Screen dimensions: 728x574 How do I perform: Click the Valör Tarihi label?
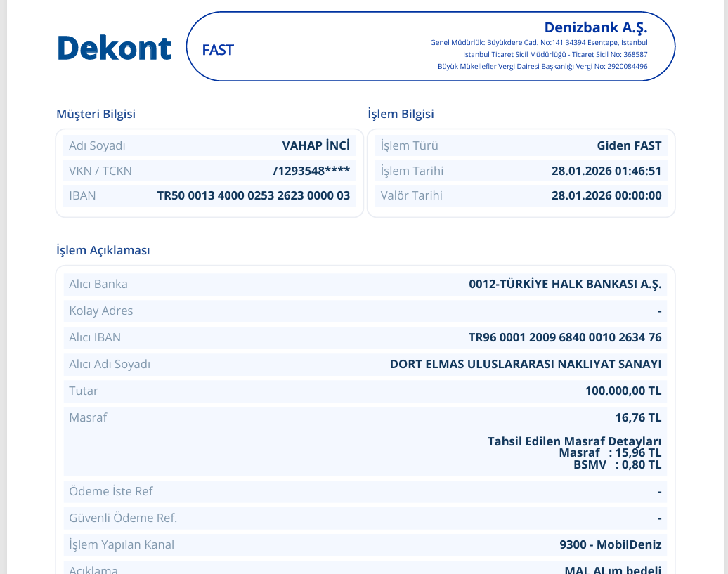click(411, 195)
